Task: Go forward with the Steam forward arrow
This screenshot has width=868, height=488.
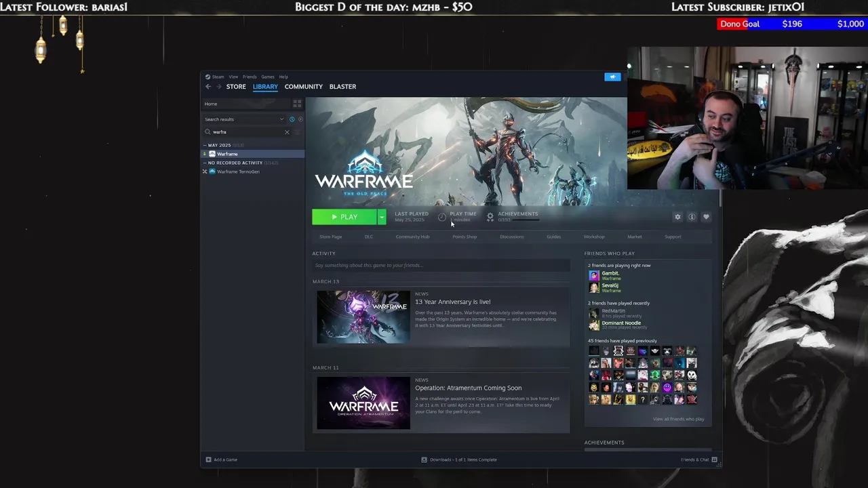Action: (x=218, y=87)
